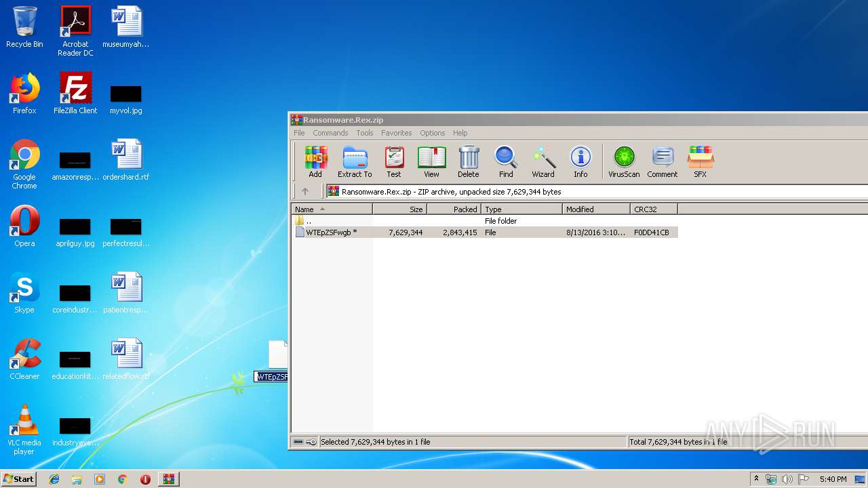
Task: Click the volume speaker tray icon
Action: 787,479
